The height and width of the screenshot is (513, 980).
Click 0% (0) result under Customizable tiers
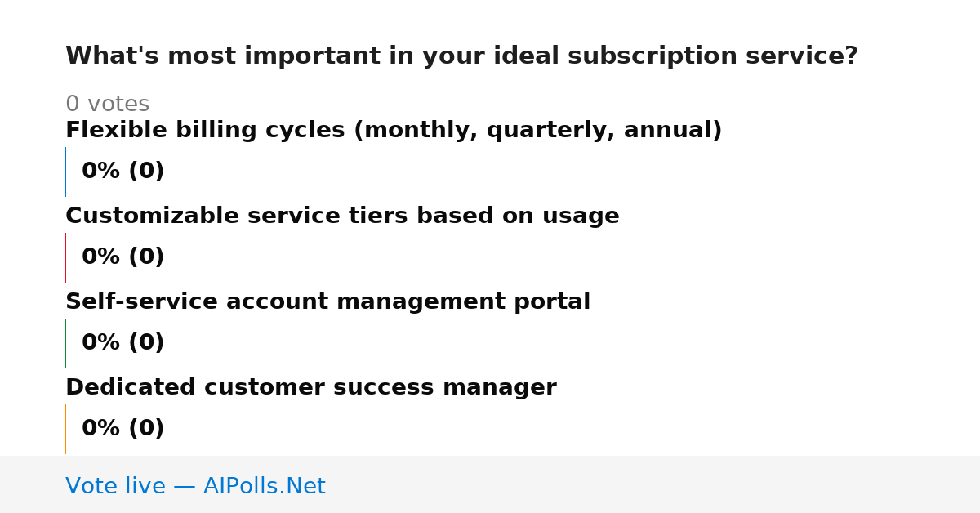[x=123, y=257]
